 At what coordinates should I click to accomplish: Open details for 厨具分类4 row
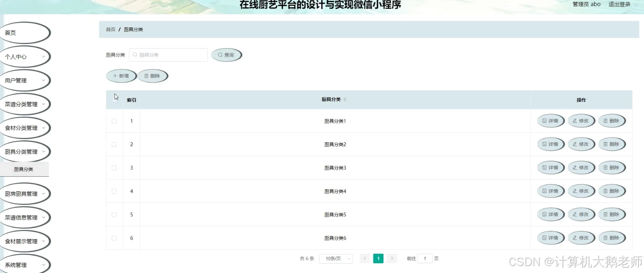tap(551, 191)
